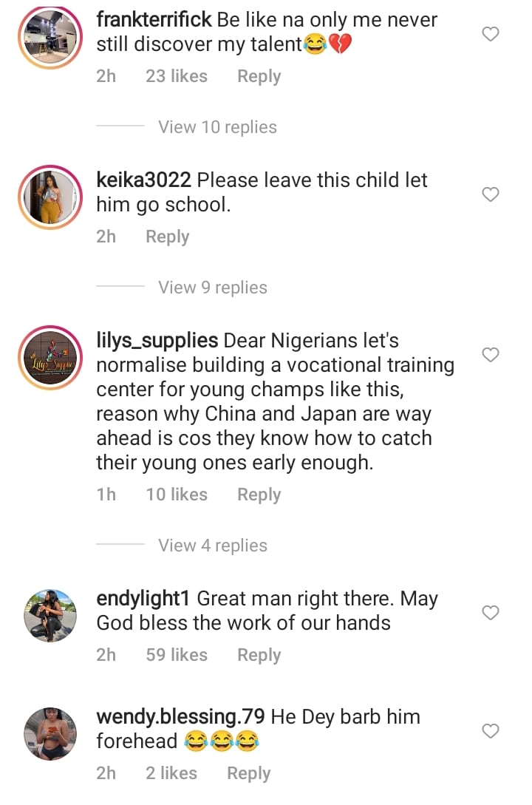This screenshot has height=805, width=532.
Task: Show "View 4 replies" under lilys_supplies
Action: pos(212,546)
